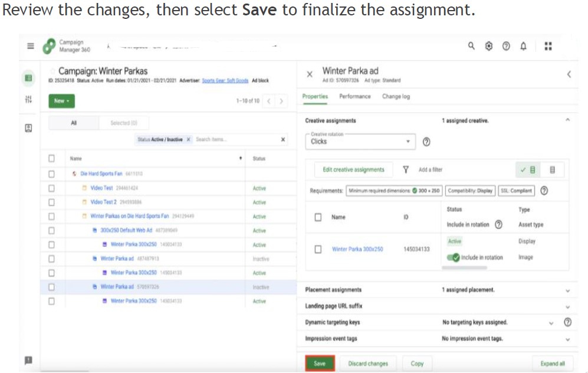The image size is (588, 373).
Task: Open the Google apps grid icon
Action: point(548,46)
